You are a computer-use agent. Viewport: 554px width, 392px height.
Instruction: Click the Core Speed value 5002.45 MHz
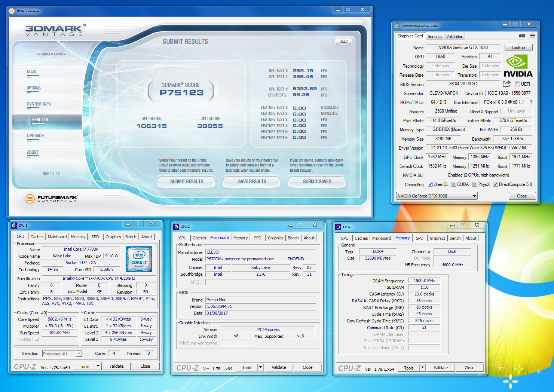59,319
